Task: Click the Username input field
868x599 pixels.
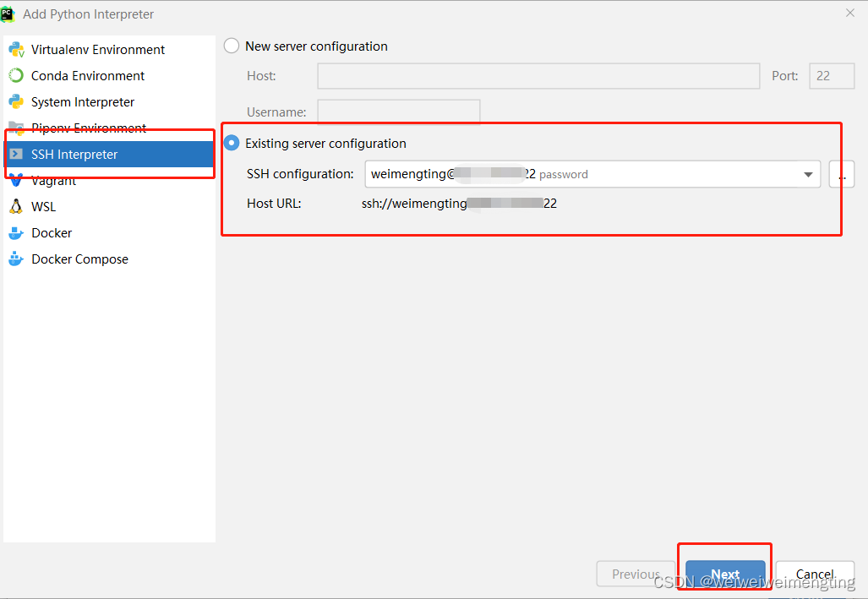Action: (399, 112)
